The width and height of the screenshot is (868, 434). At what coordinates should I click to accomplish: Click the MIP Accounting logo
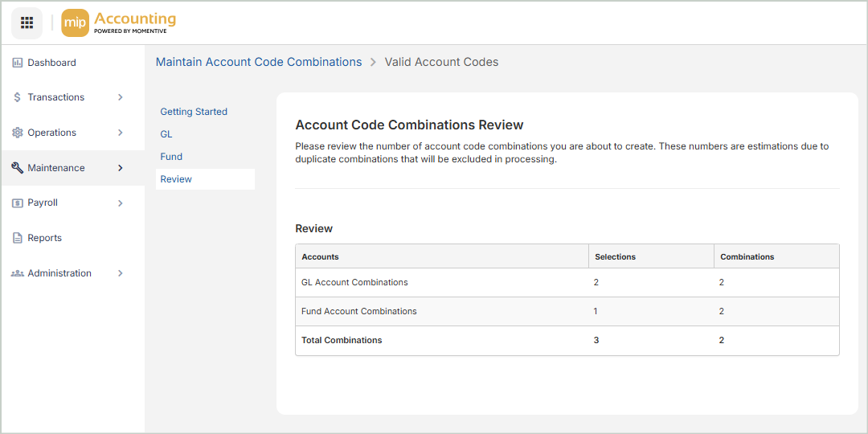point(118,23)
